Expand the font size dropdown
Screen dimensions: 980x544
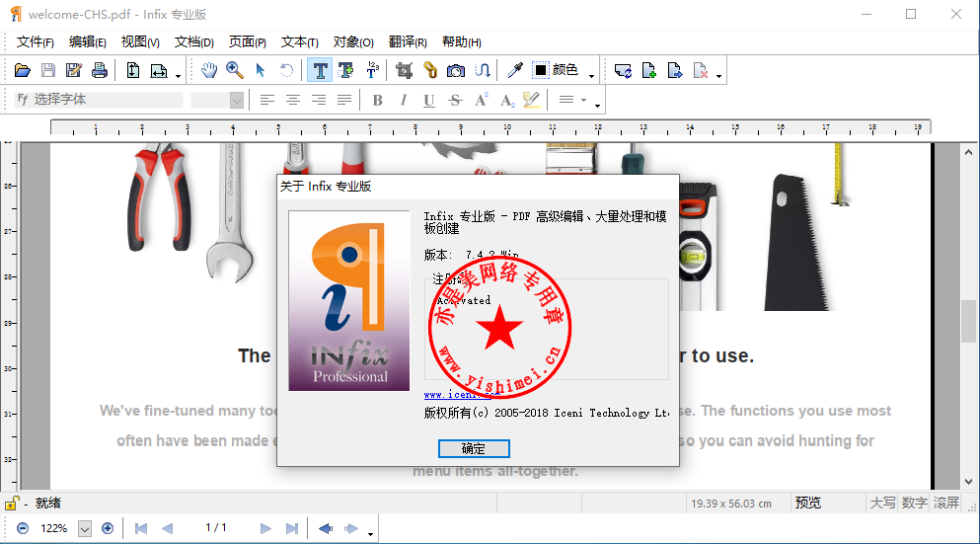coord(236,100)
